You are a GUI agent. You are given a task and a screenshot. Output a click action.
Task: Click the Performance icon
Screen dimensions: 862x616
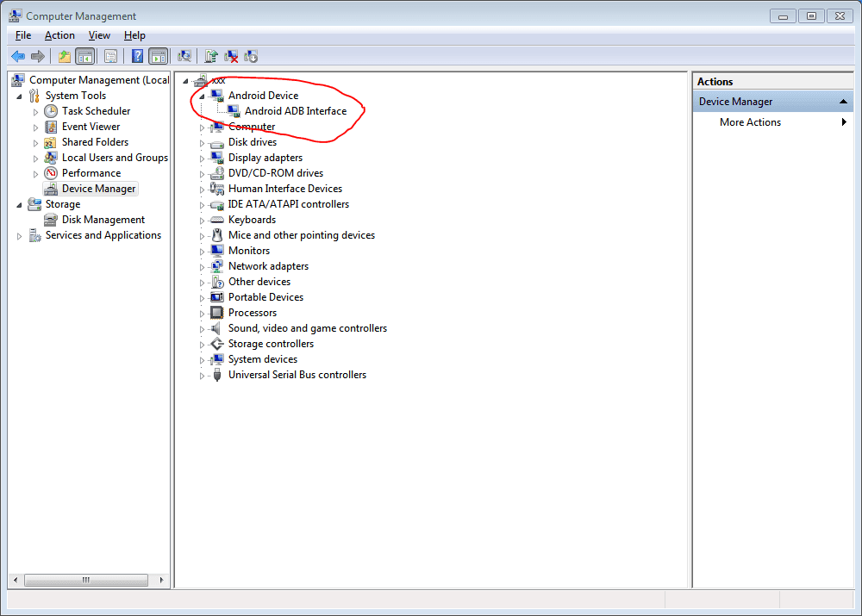pyautogui.click(x=51, y=173)
